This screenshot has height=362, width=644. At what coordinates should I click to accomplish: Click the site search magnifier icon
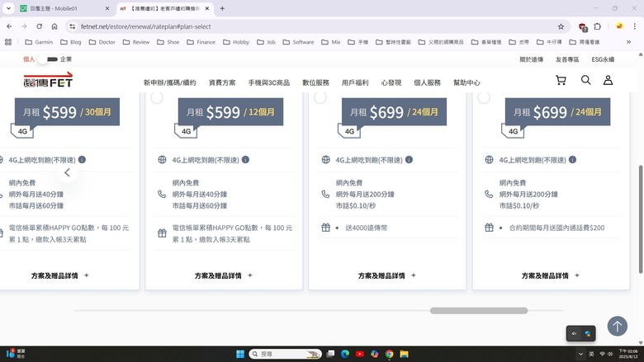click(x=585, y=80)
